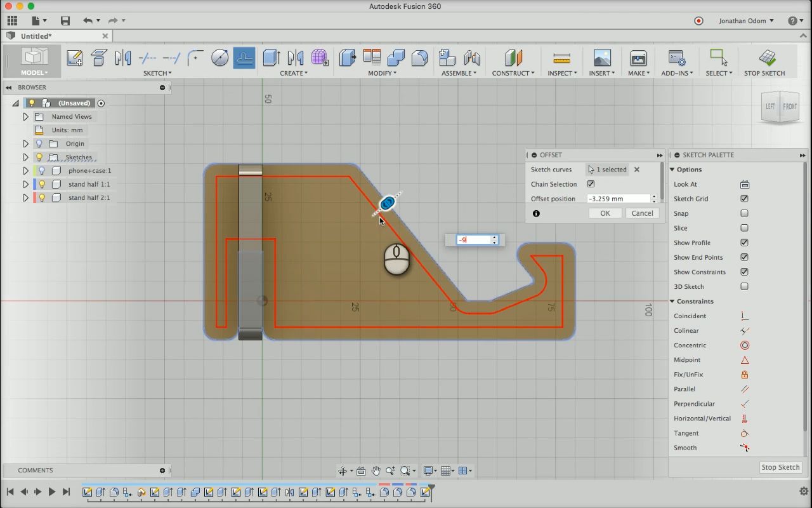This screenshot has width=812, height=508.
Task: Open the Jonathan Odom account menu
Action: pos(745,21)
